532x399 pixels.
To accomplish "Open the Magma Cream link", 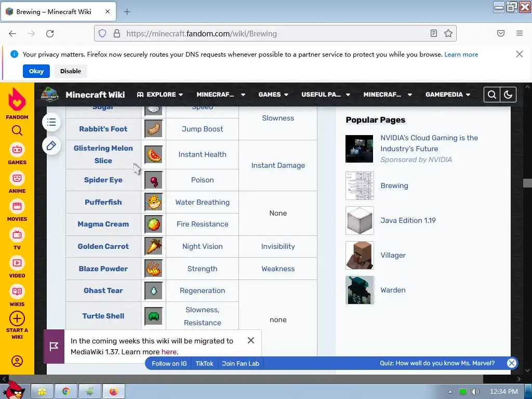I will [103, 224].
